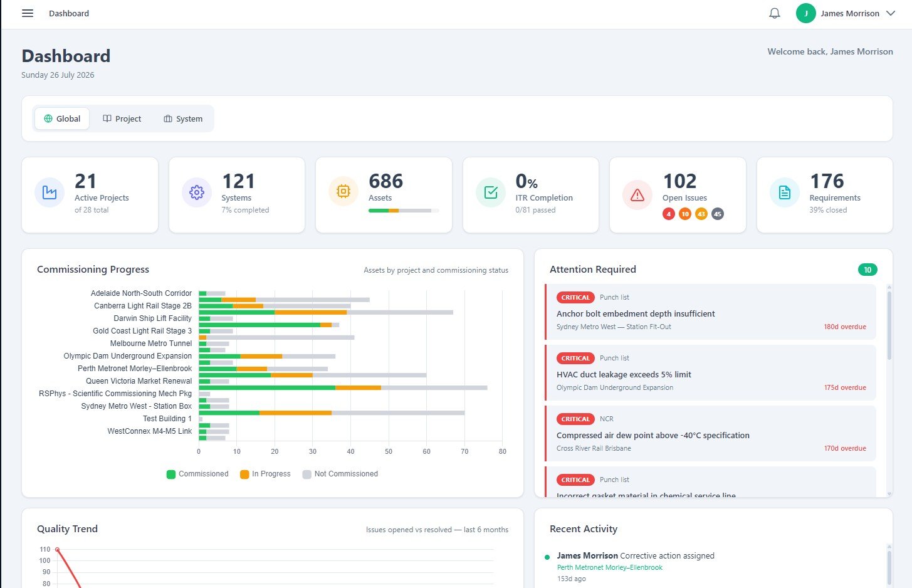Click the Test Building 1 chart label
Screen dimensions: 912x588
pyautogui.click(x=167, y=419)
